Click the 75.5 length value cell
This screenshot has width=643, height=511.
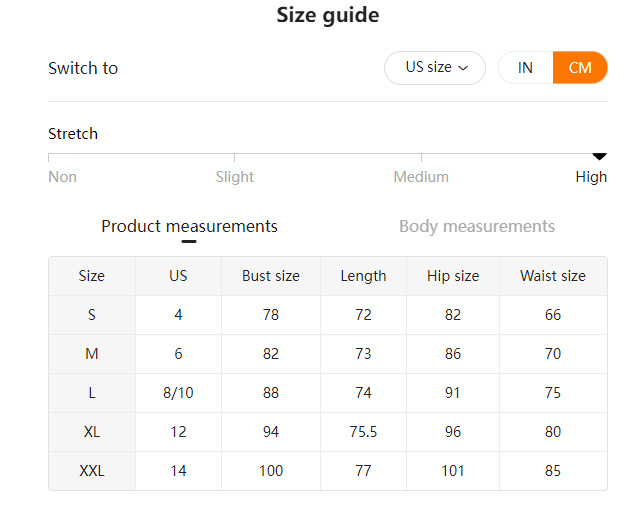pos(363,432)
